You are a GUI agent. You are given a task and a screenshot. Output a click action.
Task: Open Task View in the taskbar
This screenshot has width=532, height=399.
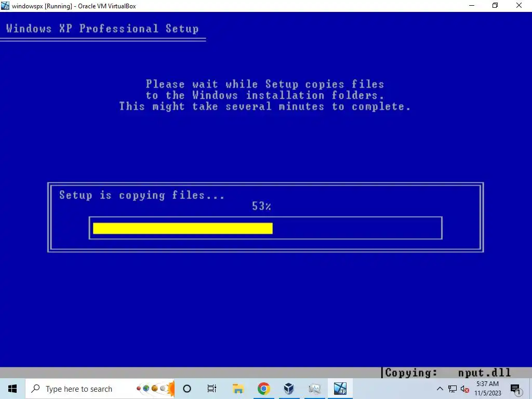[212, 389]
